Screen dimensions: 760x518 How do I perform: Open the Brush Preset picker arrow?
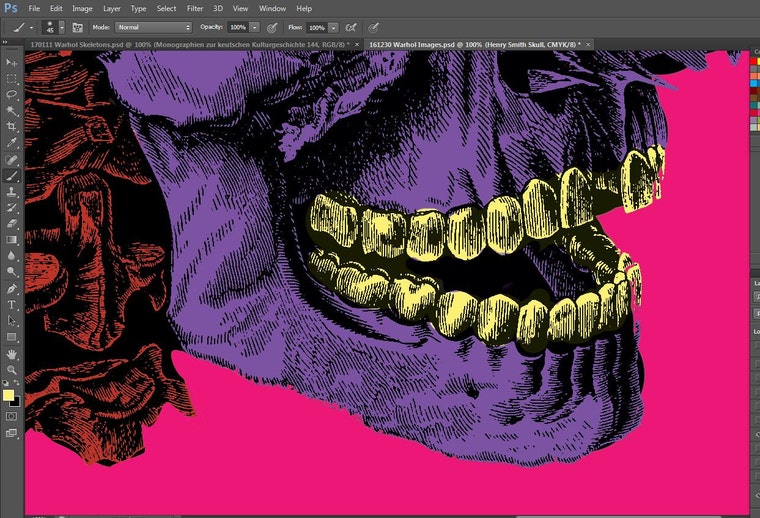point(62,28)
